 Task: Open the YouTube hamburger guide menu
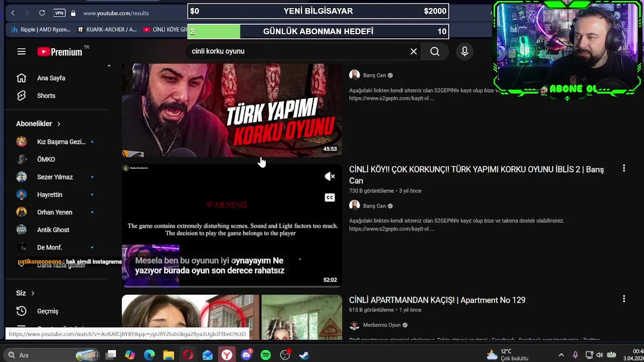pyautogui.click(x=21, y=51)
